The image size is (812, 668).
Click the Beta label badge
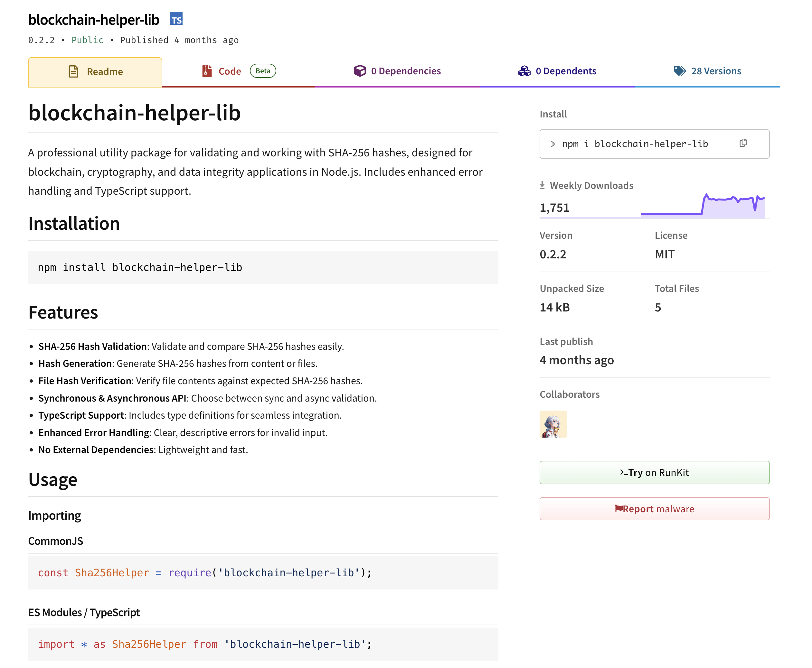(263, 71)
